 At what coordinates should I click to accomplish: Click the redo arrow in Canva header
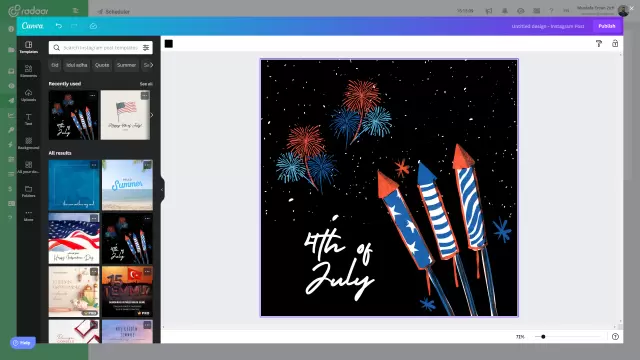tap(74, 26)
